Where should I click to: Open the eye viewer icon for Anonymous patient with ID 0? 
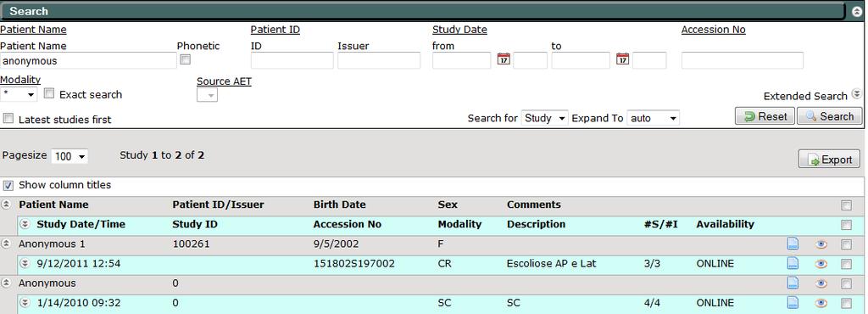821,283
